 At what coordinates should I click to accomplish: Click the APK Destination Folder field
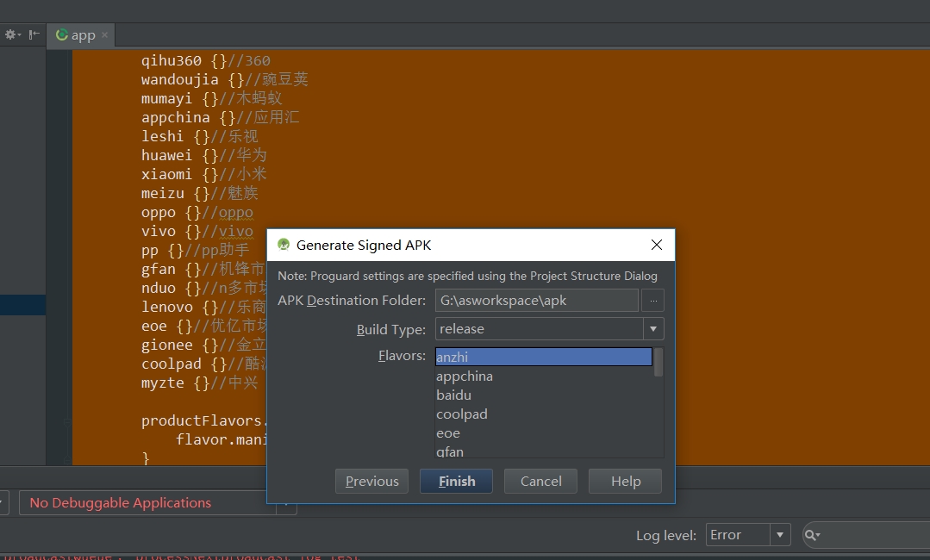point(537,301)
